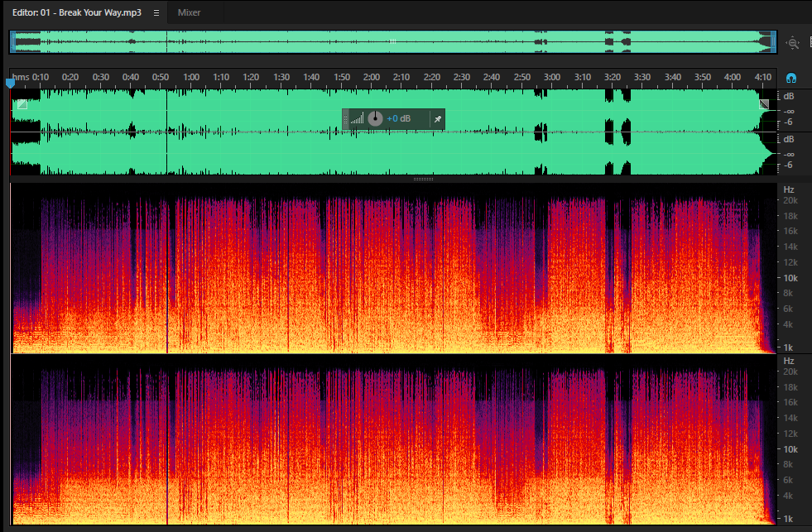The height and width of the screenshot is (532, 812).
Task: Click the 2:30 mark on the time ruler
Action: coord(461,77)
